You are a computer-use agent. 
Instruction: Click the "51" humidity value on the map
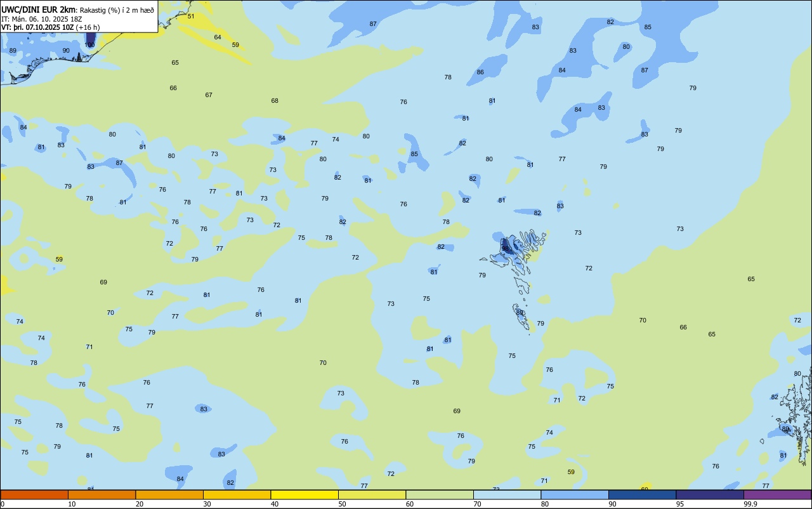tap(191, 17)
